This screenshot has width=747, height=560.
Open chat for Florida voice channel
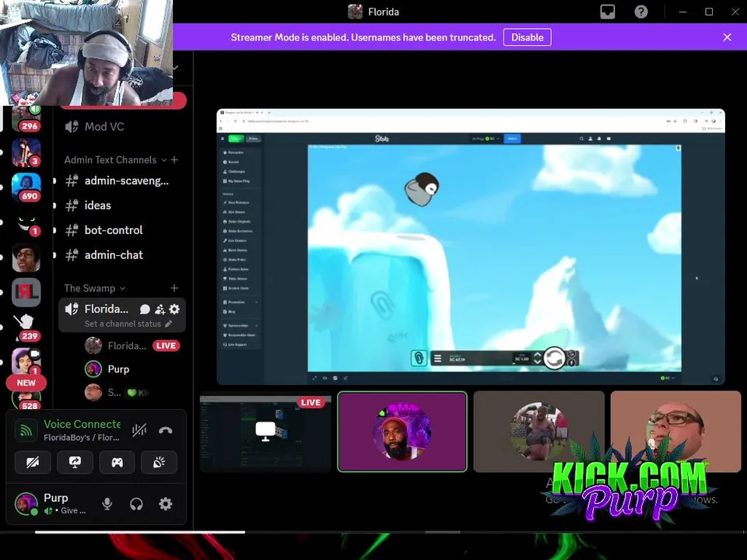pos(145,310)
